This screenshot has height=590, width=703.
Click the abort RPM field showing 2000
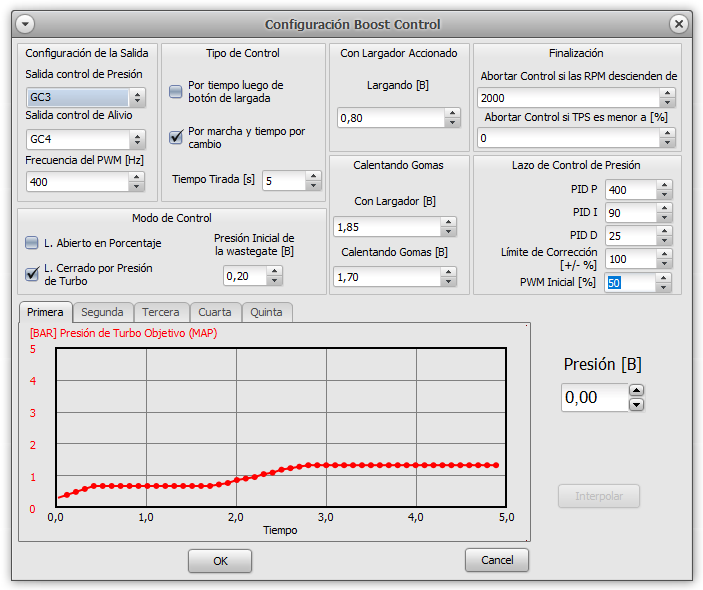[569, 98]
